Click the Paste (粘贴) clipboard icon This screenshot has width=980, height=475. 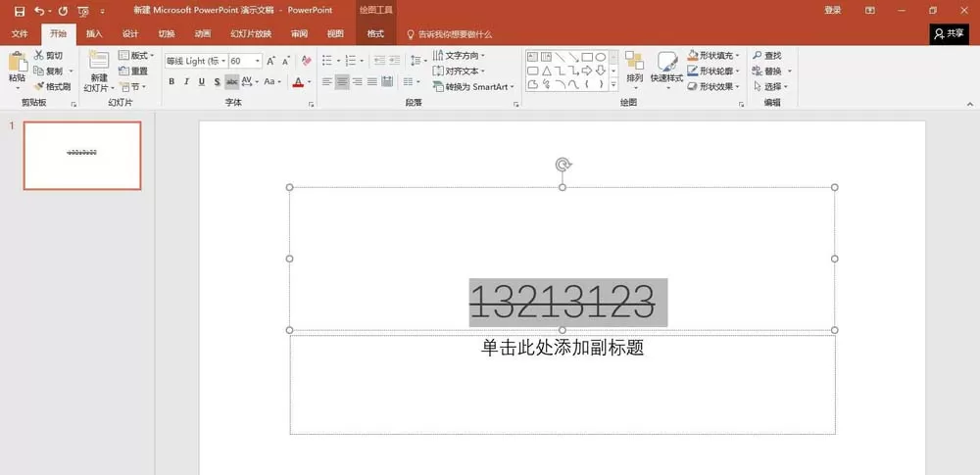(x=18, y=62)
